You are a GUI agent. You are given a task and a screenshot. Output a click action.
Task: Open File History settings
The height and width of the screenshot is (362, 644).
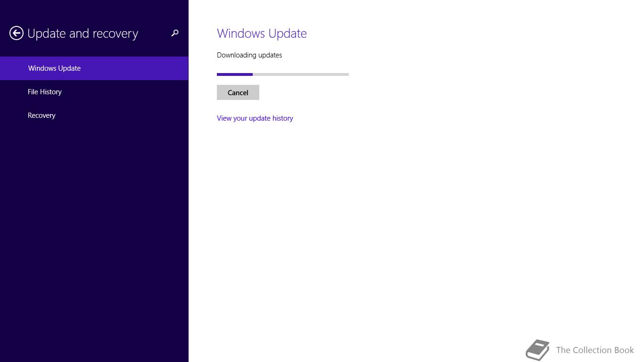[94, 92]
